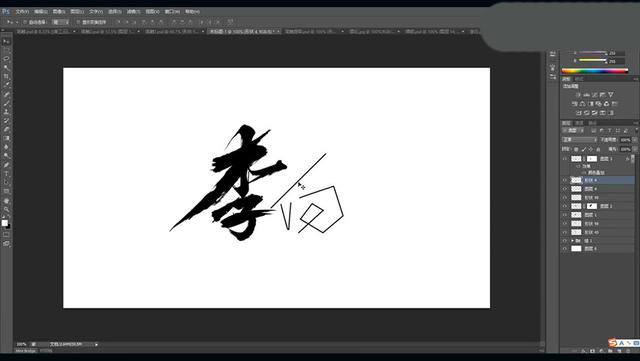Open the layer blend mode dropdown
This screenshot has width=640, height=361.
click(x=580, y=140)
